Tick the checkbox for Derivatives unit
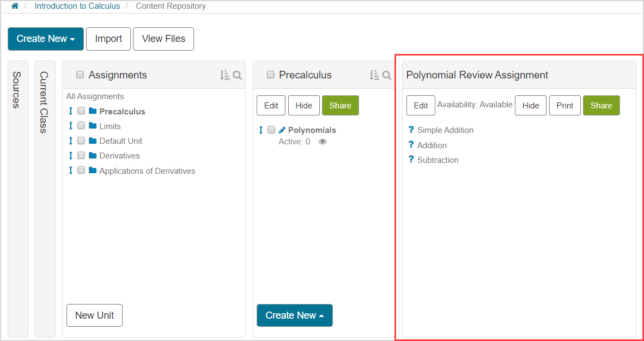644x341 pixels. 81,156
